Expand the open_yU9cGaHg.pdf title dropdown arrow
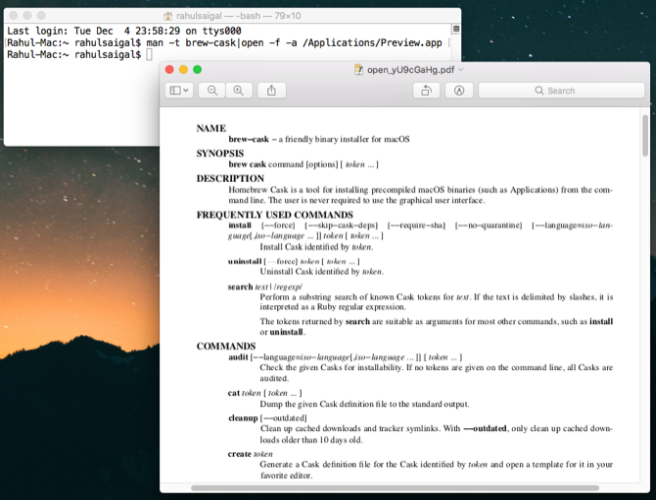Screen dimensions: 656x500 pos(463,70)
